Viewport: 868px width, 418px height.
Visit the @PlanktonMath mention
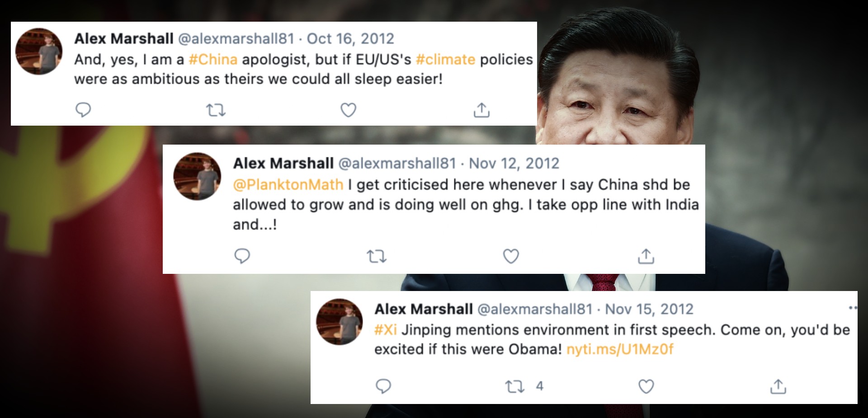click(288, 184)
